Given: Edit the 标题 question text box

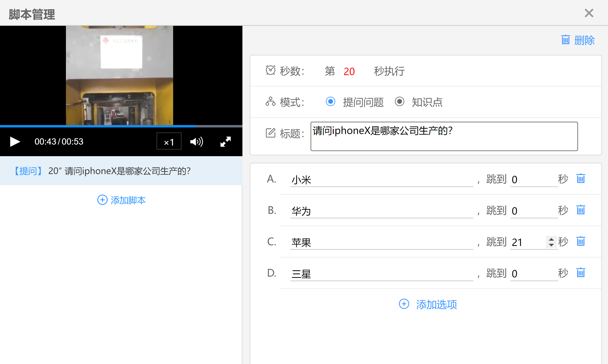Looking at the screenshot, I should click(x=444, y=136).
